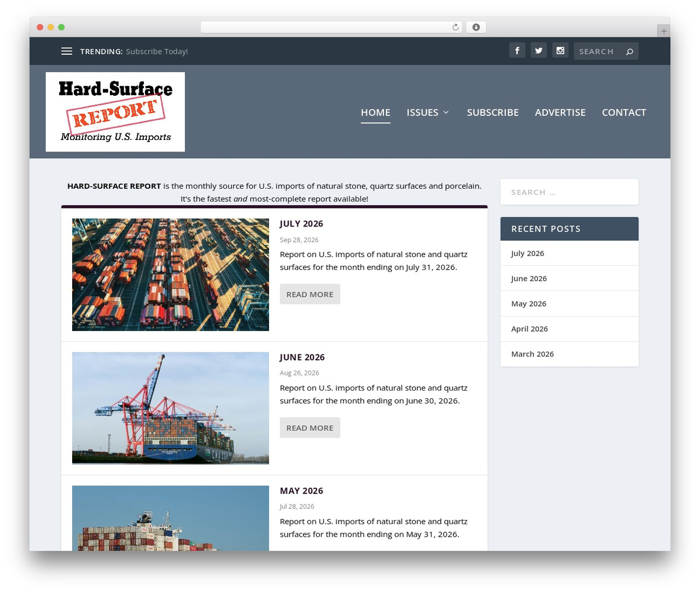Open the Contact nav item
Screen dimensions: 700x593
(x=624, y=112)
